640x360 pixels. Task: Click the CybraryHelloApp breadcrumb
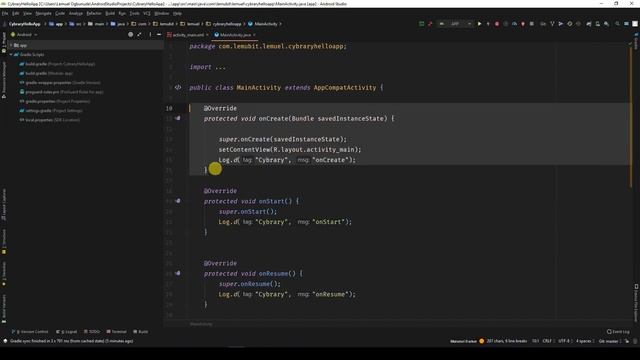(x=24, y=24)
